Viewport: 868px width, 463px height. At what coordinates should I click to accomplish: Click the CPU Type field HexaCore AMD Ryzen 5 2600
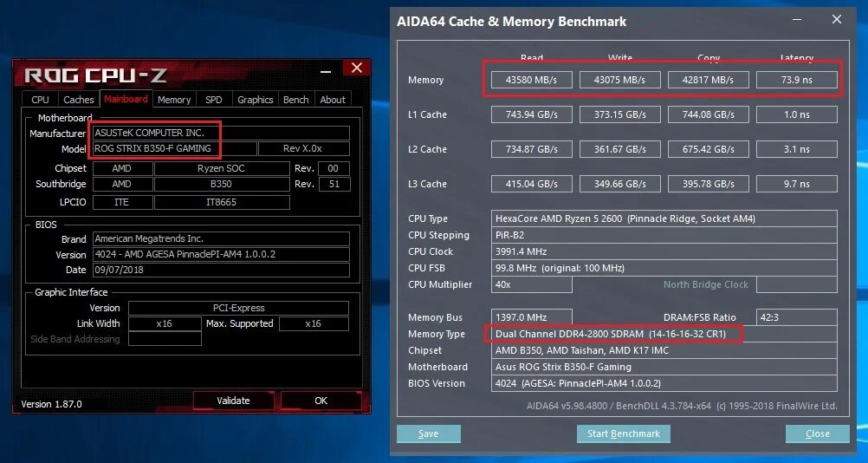pos(664,218)
